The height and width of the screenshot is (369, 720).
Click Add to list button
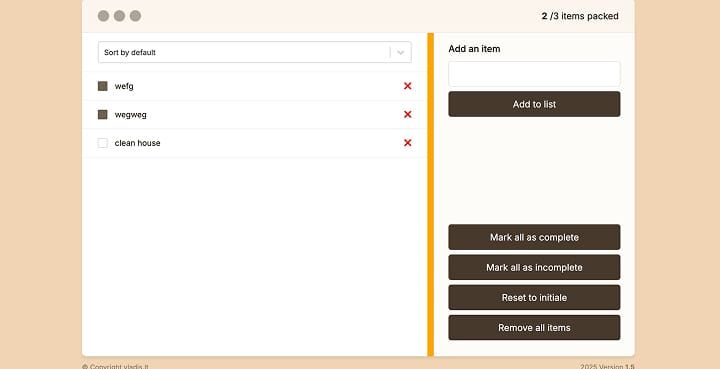pyautogui.click(x=534, y=104)
